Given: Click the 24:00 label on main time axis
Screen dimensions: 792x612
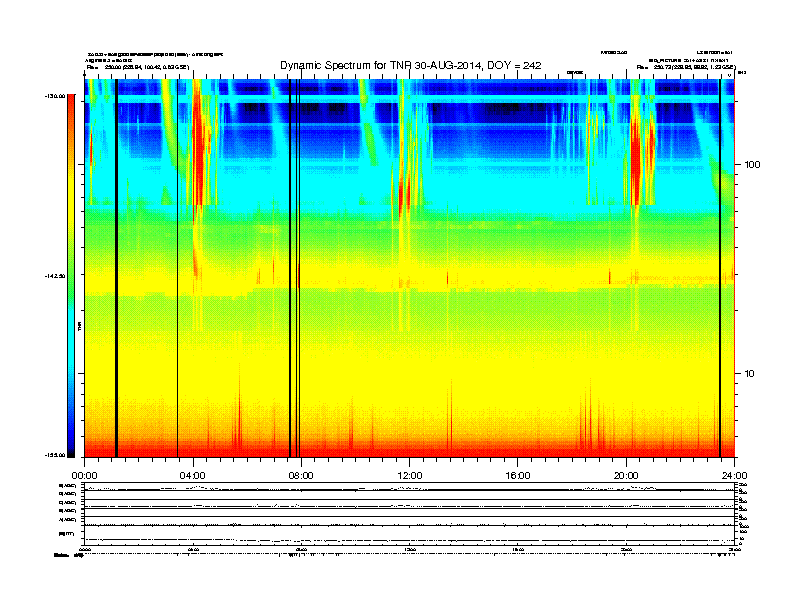Looking at the screenshot, I should (x=734, y=476).
